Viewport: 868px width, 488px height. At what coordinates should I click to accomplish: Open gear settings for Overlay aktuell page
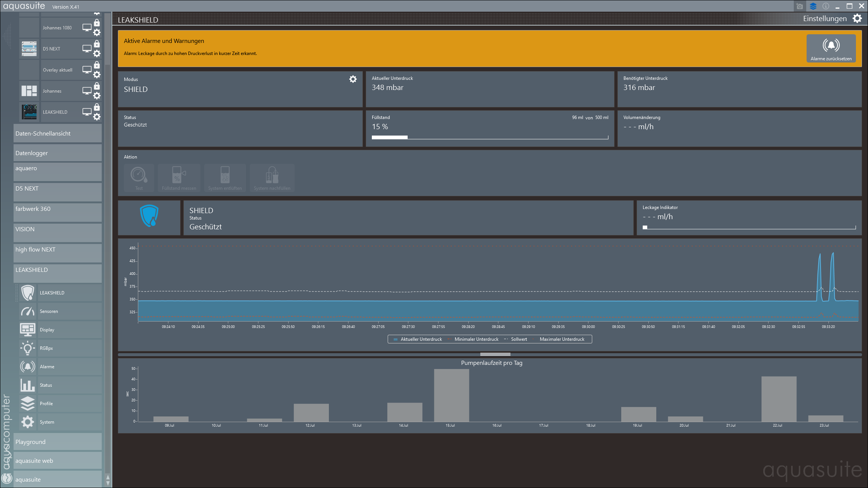pyautogui.click(x=97, y=75)
